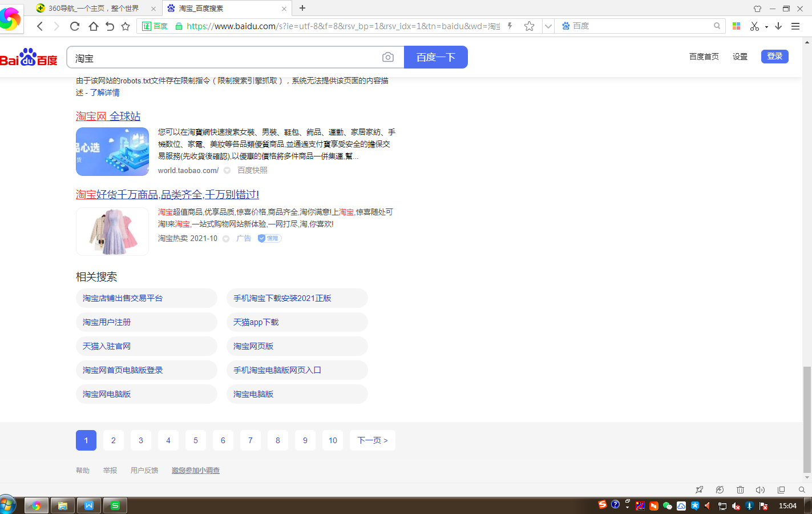This screenshot has height=514, width=812.
Task: Click the browser forward arrow
Action: tap(56, 26)
